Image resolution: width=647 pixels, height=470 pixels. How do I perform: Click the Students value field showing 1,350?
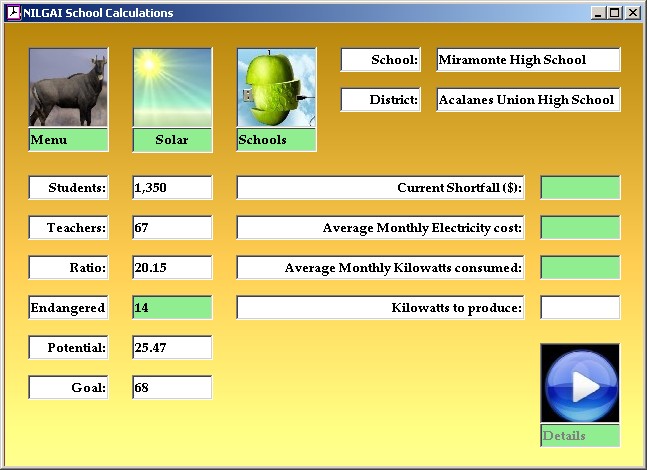pos(172,188)
